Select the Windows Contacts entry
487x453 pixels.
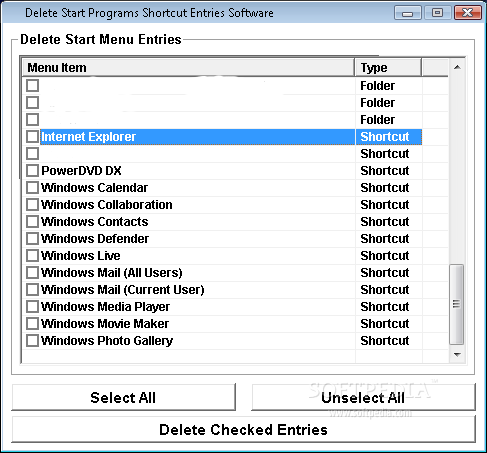coord(95,222)
